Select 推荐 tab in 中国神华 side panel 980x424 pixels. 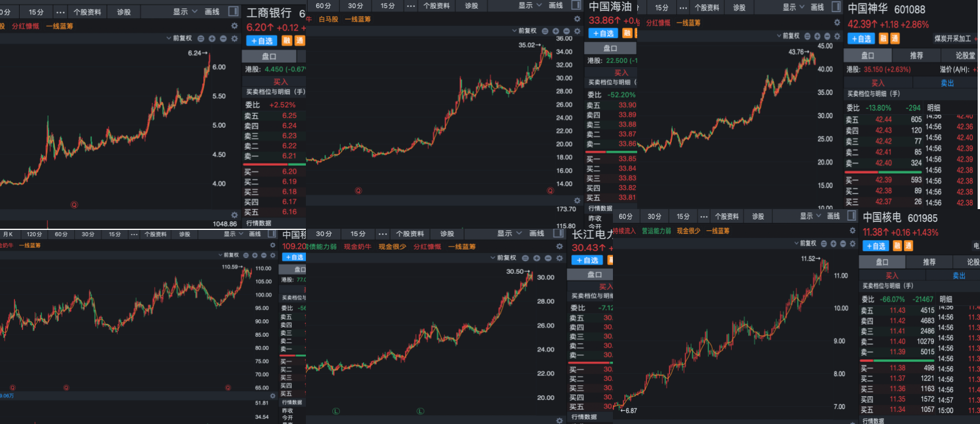[917, 55]
